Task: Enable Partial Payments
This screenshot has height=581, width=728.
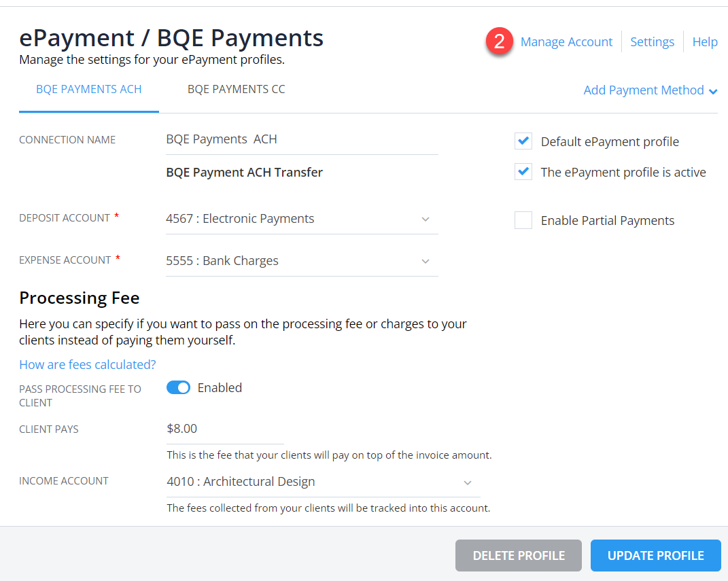Action: tap(523, 220)
